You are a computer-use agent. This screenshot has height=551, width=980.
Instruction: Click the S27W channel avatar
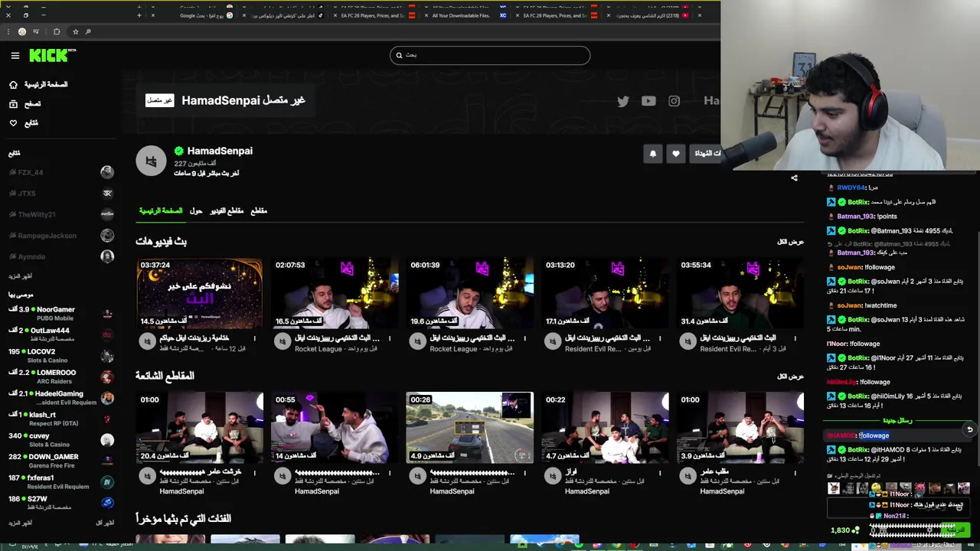(x=107, y=503)
